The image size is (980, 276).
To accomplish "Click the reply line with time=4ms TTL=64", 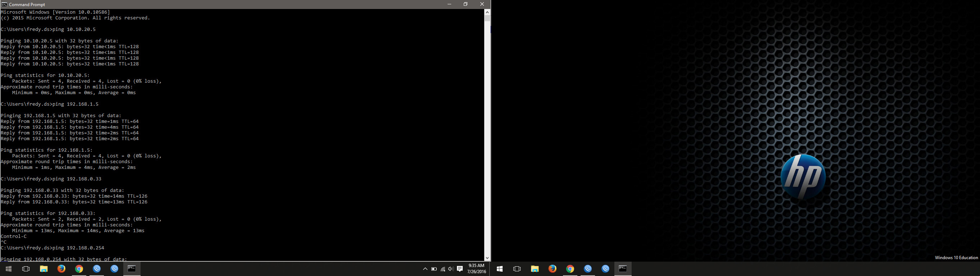I will (70, 127).
